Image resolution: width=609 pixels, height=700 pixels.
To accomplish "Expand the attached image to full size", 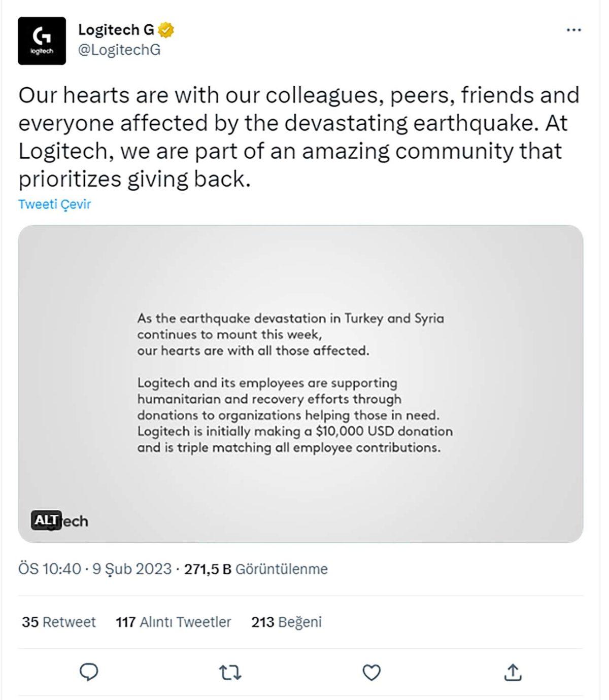I will (x=302, y=383).
